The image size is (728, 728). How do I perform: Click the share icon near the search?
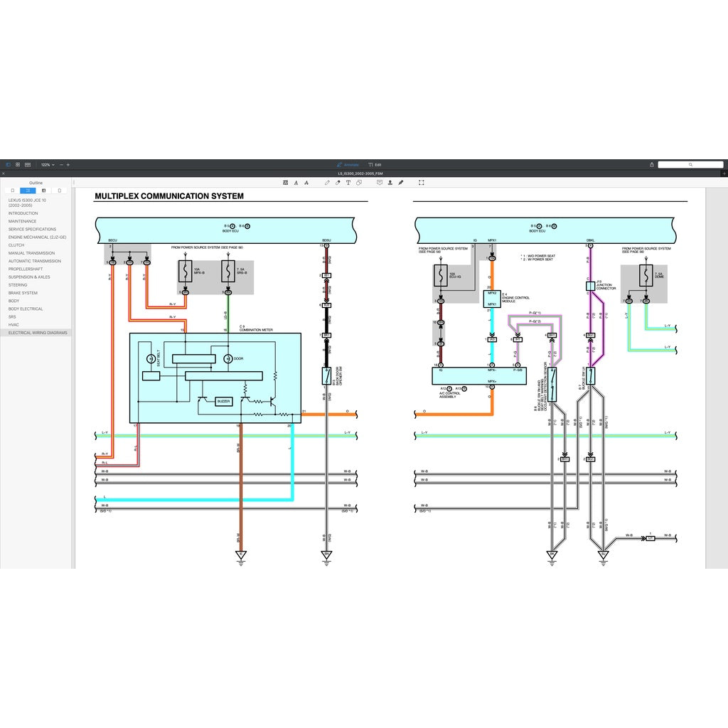(x=652, y=164)
